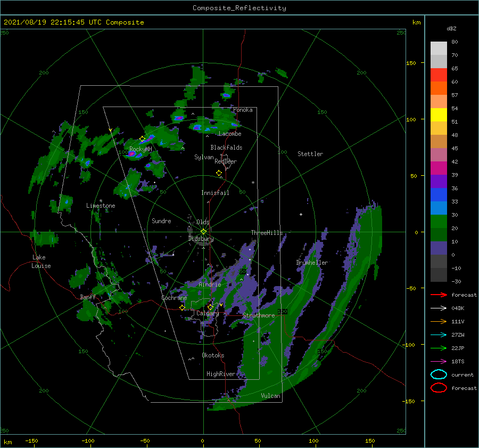This screenshot has height=448, width=479.
Task: Click the RockyMH label
Action: [141, 150]
